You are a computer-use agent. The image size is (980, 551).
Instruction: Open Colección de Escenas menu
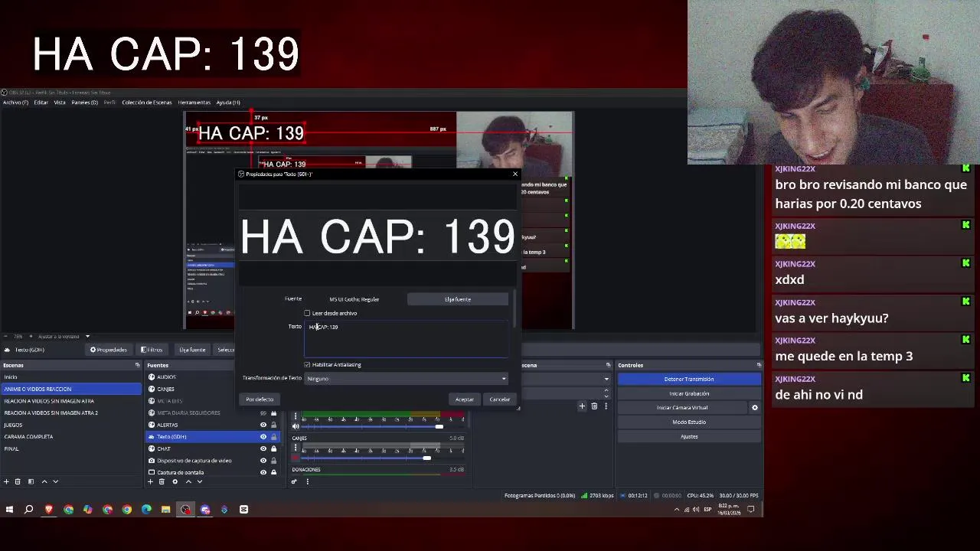tap(147, 103)
